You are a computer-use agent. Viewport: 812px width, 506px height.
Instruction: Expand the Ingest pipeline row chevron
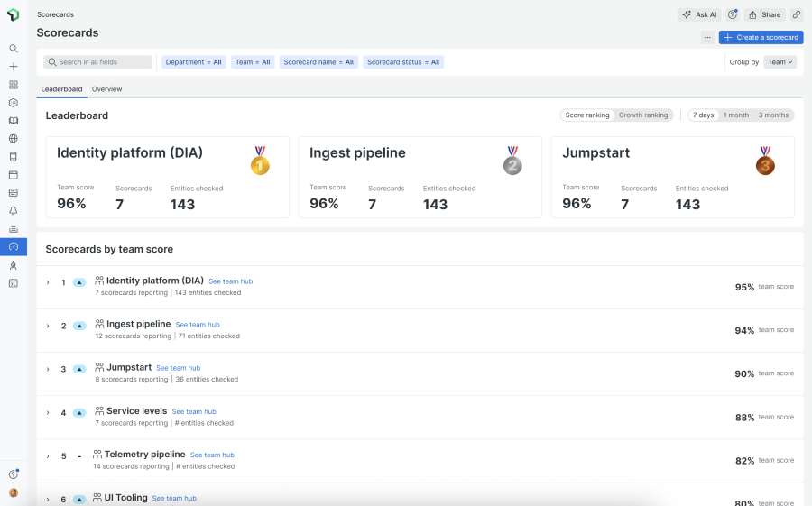[48, 326]
